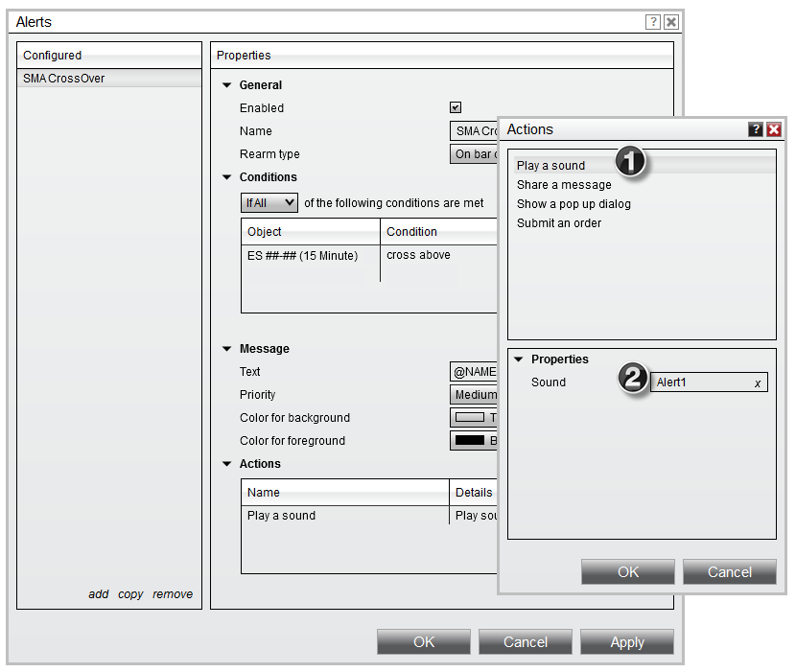The width and height of the screenshot is (796, 672).
Task: Open the background color swatch
Action: 470,418
